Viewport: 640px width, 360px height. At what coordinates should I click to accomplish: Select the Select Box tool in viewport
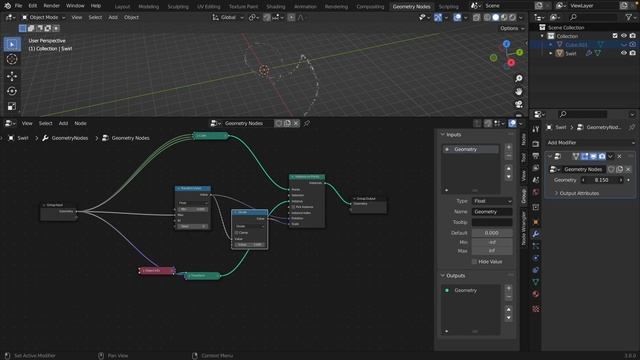(12, 44)
